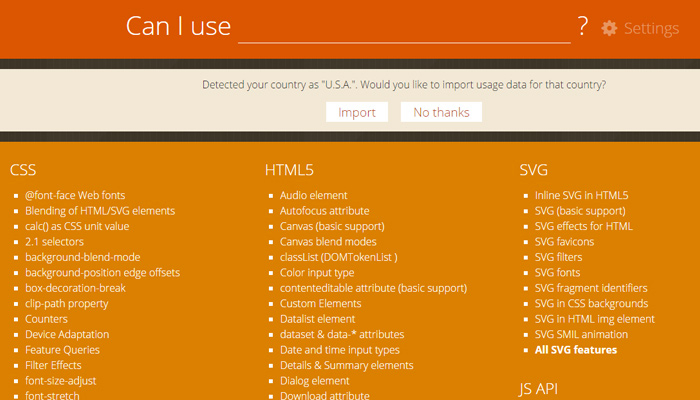Viewport: 700px width, 400px height.
Task: Open the @font-face Web fonts link
Action: (75, 195)
